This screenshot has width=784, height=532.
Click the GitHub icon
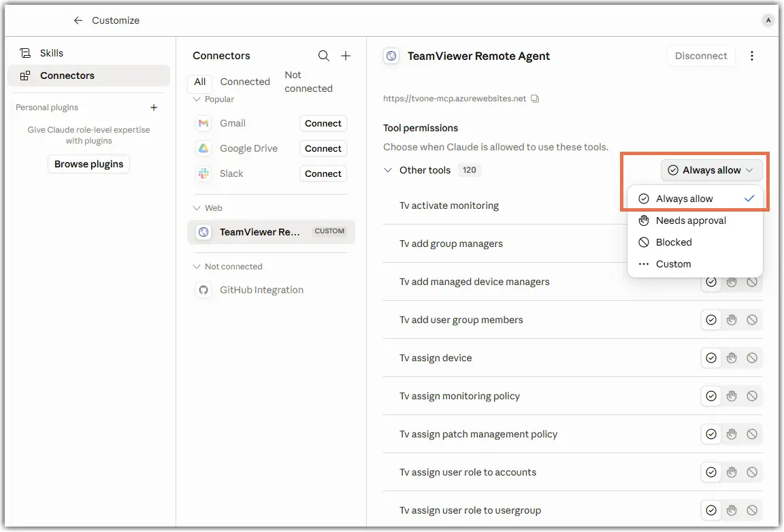tap(203, 290)
